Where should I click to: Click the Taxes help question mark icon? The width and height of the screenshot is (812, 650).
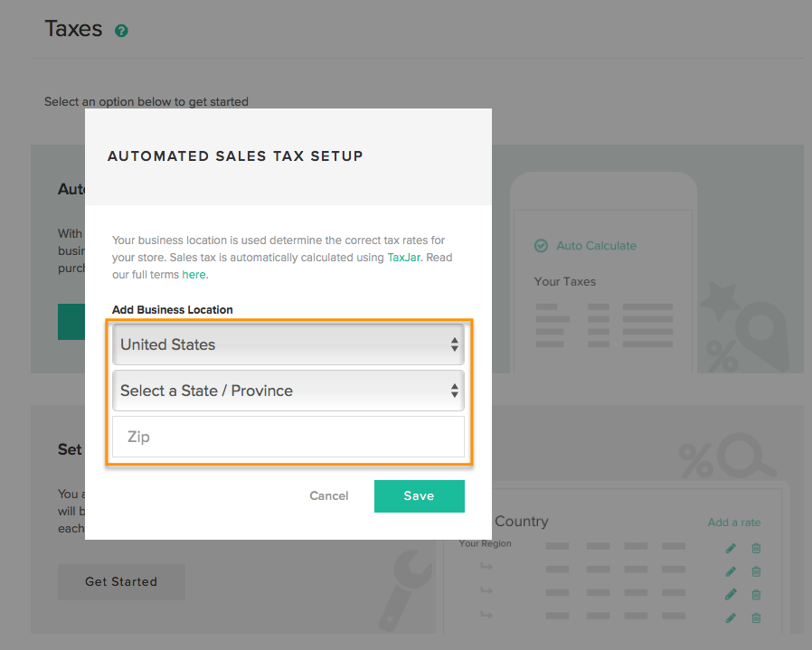(x=121, y=31)
